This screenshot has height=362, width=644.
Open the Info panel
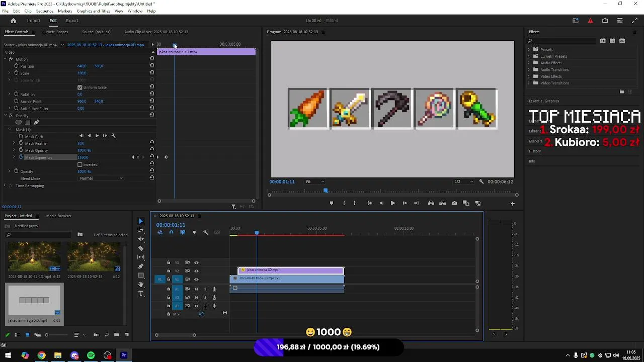[532, 161]
